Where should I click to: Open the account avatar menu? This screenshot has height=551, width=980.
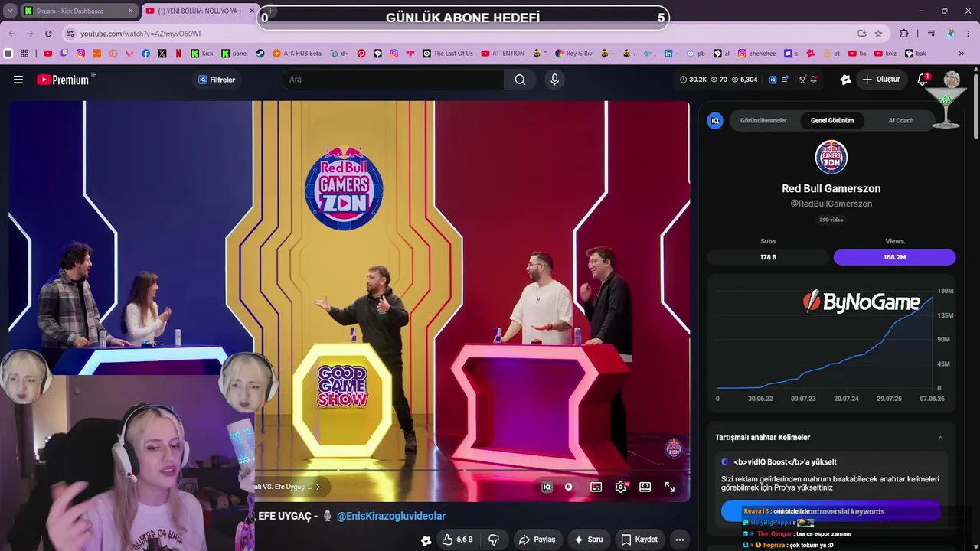click(x=952, y=80)
